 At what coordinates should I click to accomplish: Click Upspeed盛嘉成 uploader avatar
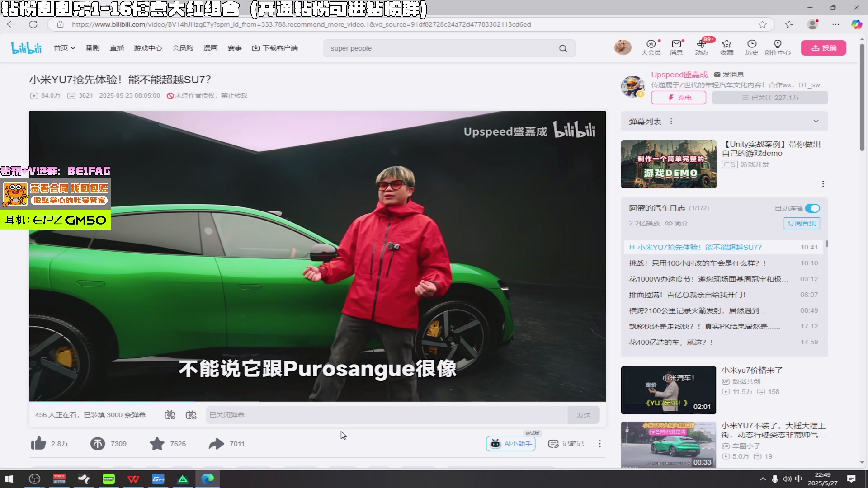(632, 86)
